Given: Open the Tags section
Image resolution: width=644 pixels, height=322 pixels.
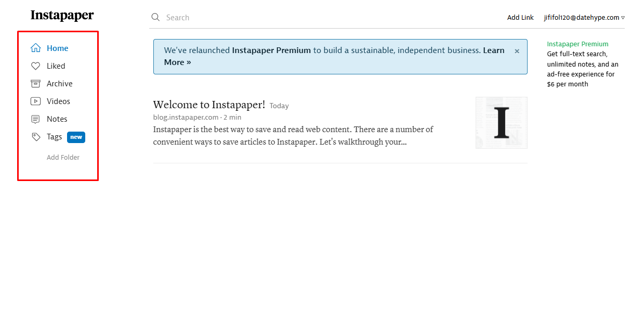Looking at the screenshot, I should tap(55, 137).
